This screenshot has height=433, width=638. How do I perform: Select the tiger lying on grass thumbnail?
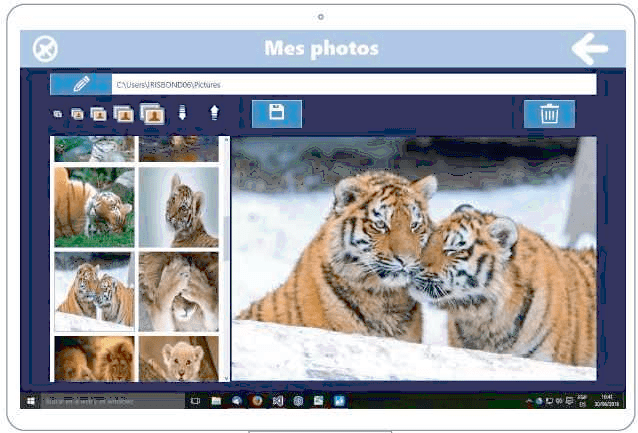coord(94,207)
